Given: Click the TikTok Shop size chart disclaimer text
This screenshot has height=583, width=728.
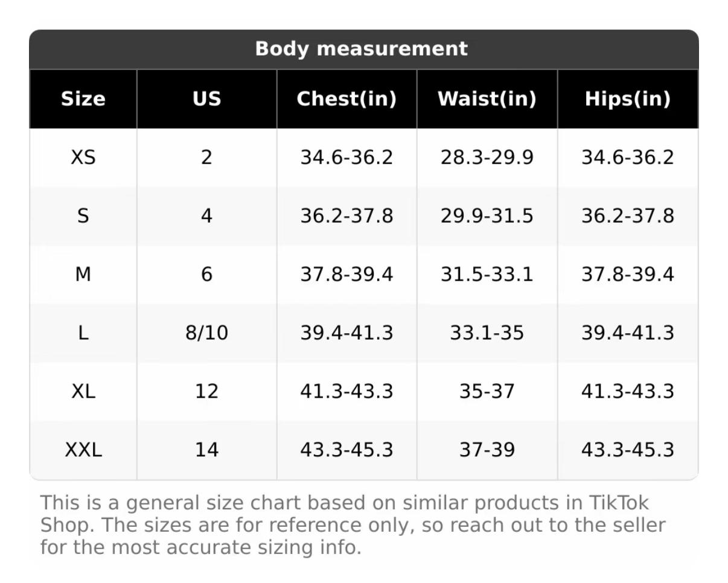Looking at the screenshot, I should tap(353, 525).
